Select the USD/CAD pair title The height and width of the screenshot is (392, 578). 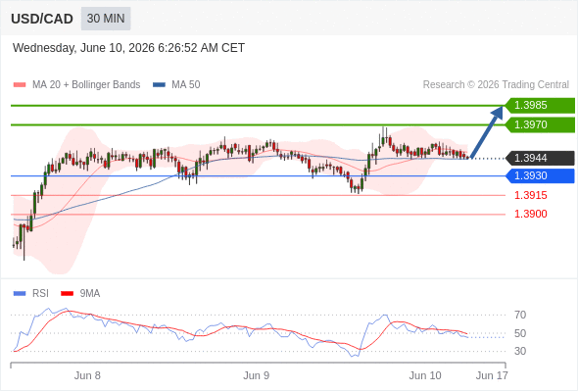pyautogui.click(x=42, y=19)
